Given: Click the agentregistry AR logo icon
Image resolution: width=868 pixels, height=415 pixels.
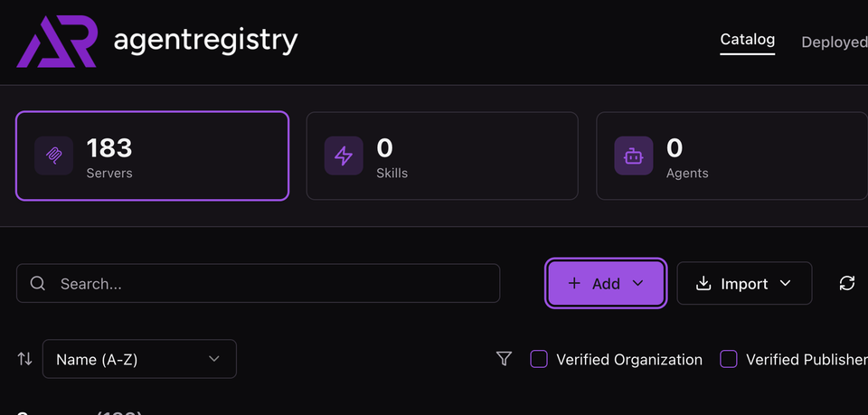Looking at the screenshot, I should click(56, 41).
